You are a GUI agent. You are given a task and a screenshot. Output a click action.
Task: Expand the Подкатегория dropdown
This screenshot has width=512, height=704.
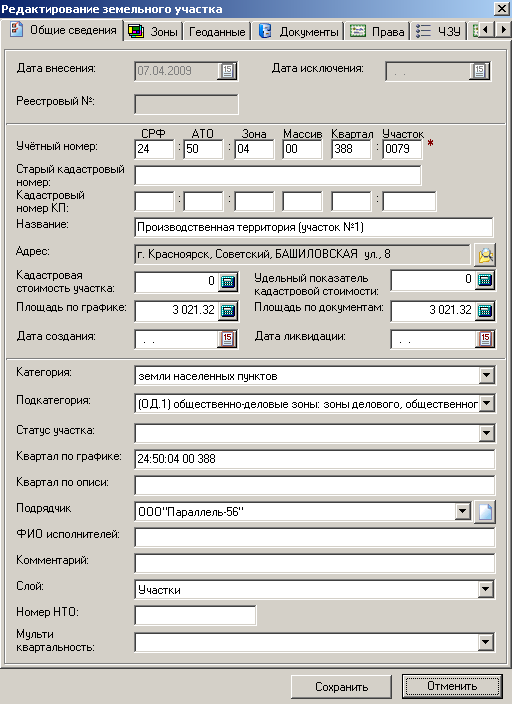pos(486,404)
